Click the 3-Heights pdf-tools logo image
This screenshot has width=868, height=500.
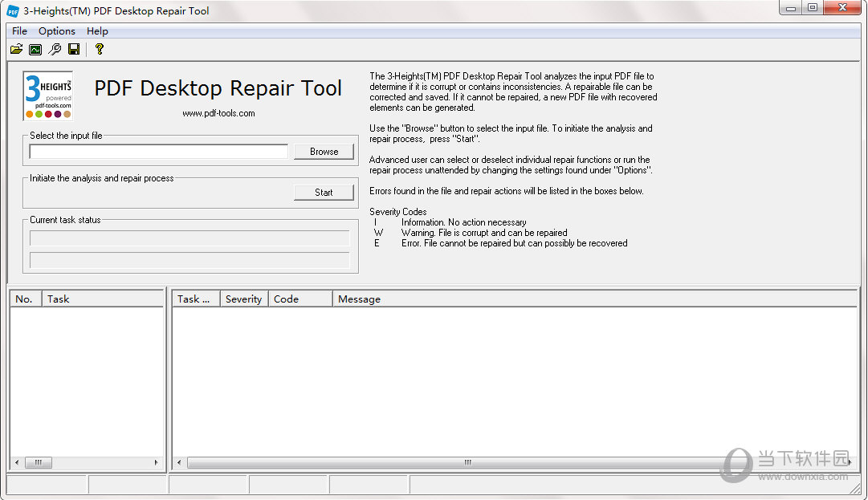click(x=48, y=96)
